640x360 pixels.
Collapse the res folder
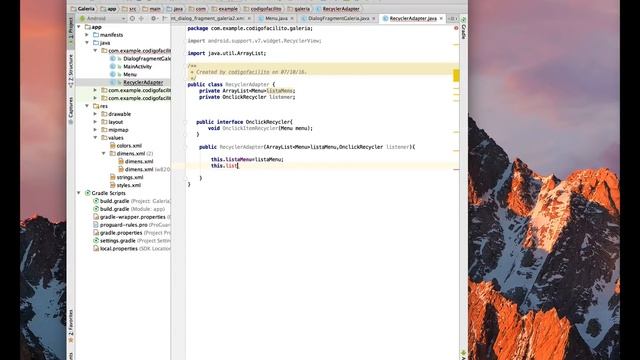(x=87, y=106)
